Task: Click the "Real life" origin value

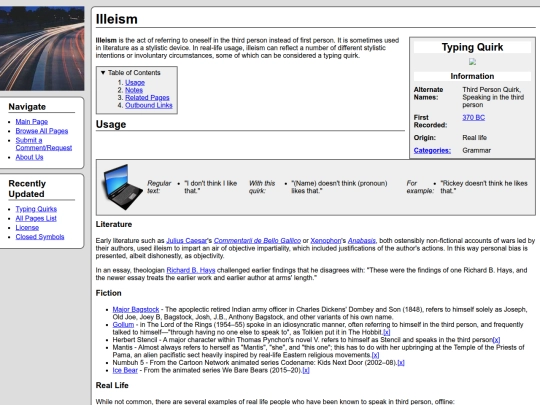Action: pos(475,138)
